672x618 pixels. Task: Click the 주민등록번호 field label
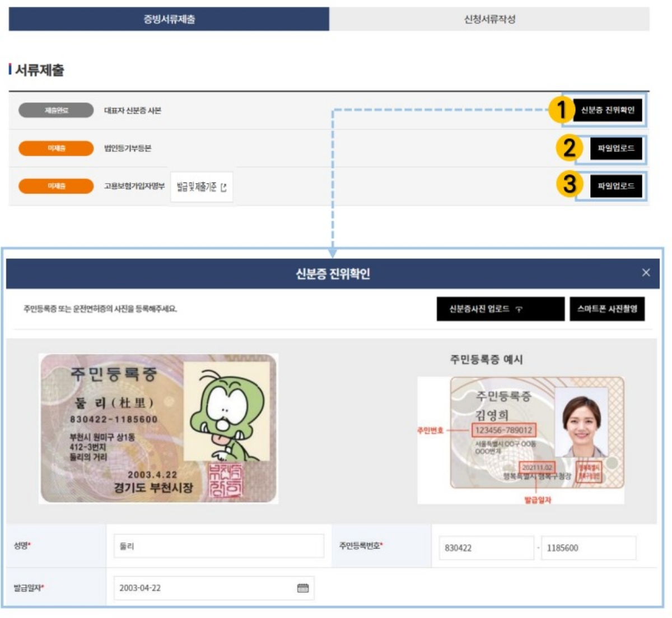[x=361, y=545]
